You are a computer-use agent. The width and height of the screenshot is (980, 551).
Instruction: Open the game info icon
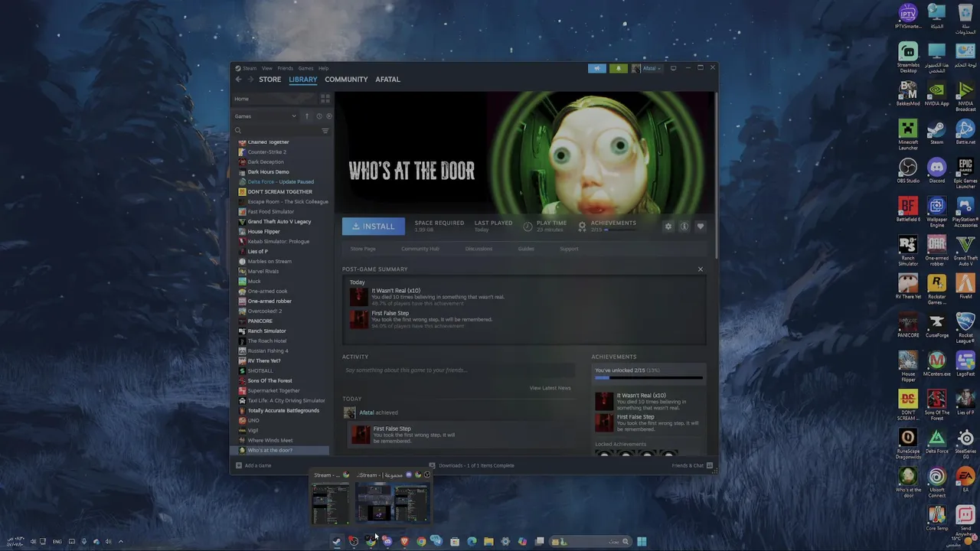pyautogui.click(x=684, y=227)
